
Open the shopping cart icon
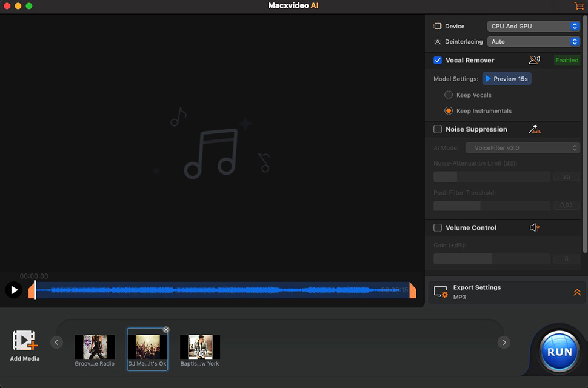(579, 5)
